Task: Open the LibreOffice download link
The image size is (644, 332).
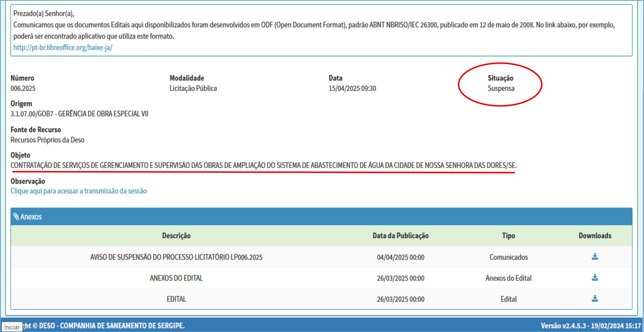Action: (63, 48)
